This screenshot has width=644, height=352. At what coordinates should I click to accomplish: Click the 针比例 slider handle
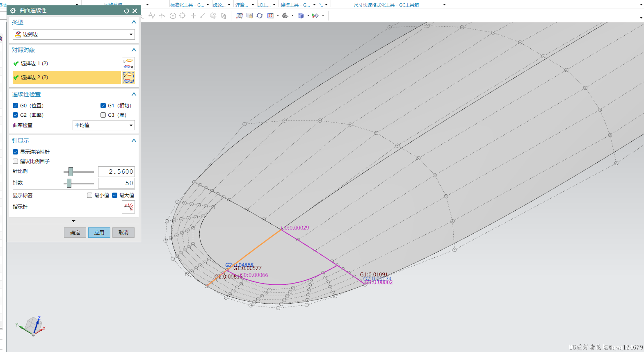(x=71, y=172)
